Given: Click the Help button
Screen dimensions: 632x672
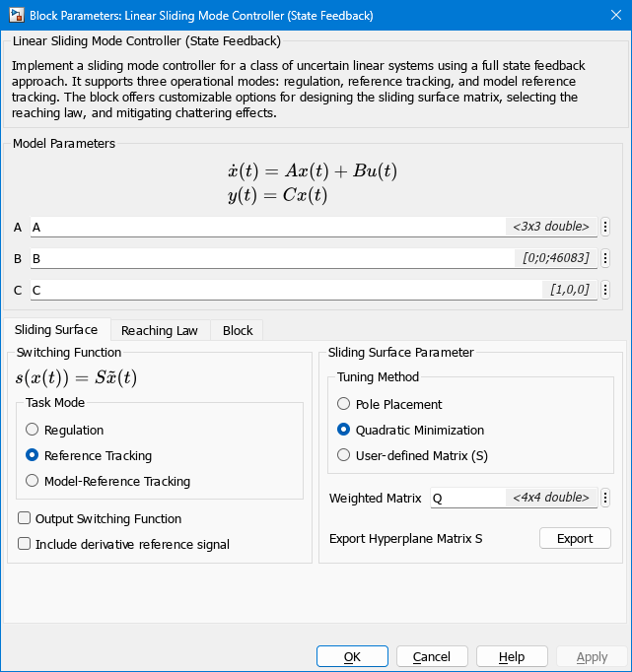Looking at the screenshot, I should pos(512,656).
